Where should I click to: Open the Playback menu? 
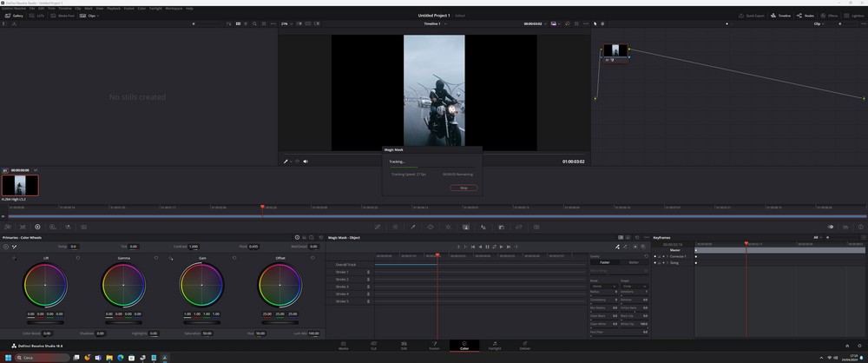[x=113, y=8]
